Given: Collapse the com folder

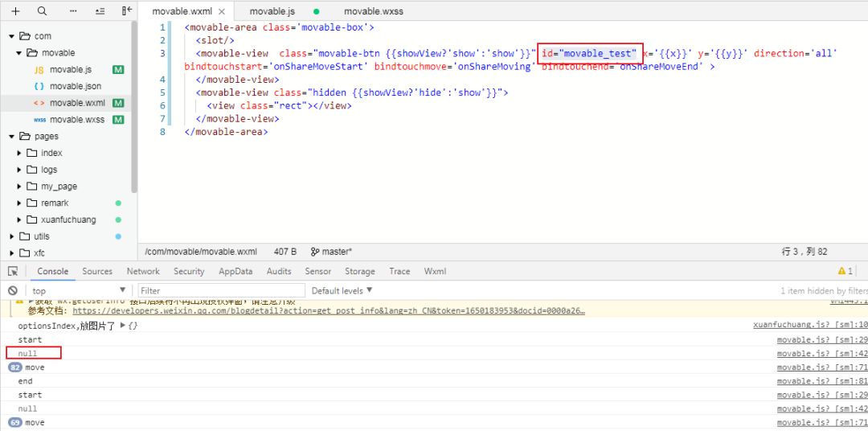Looking at the screenshot, I should (x=11, y=36).
